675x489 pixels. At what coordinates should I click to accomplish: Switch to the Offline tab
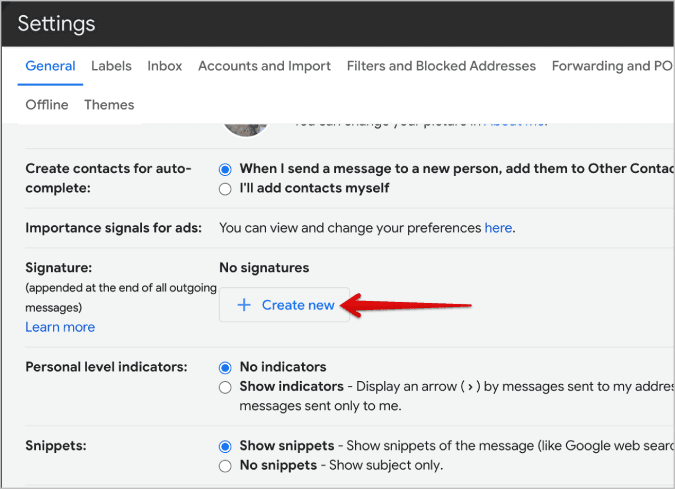[x=47, y=105]
